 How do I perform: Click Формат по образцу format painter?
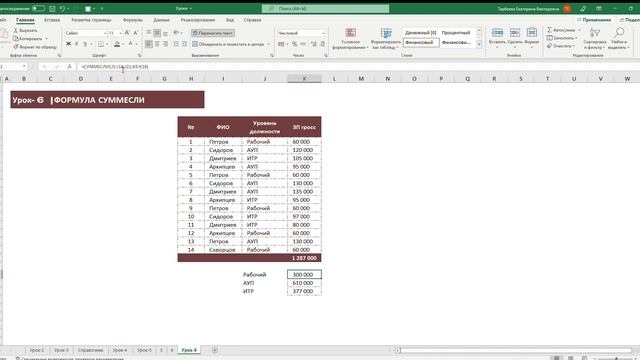pyautogui.click(x=35, y=47)
